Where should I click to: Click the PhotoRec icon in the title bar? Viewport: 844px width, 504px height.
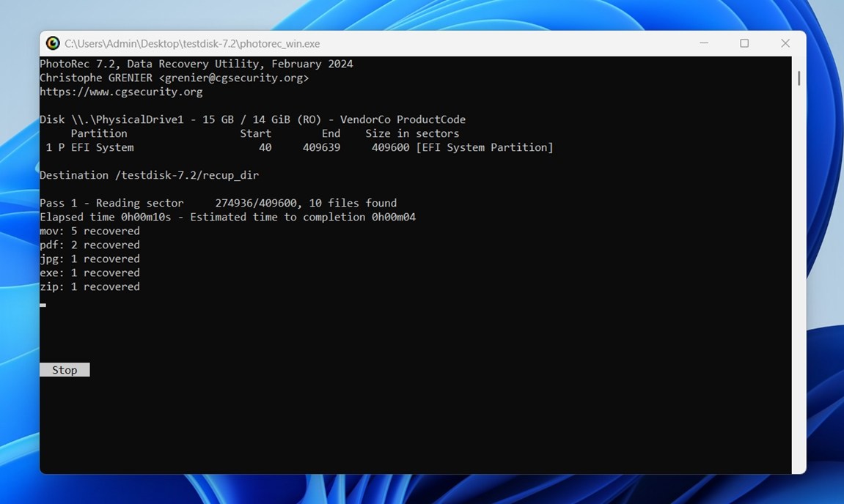pos(53,43)
